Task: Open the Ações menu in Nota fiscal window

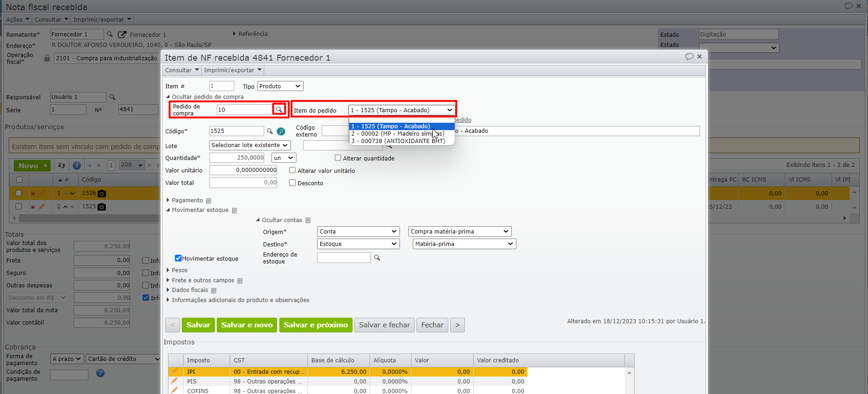Action: (17, 20)
